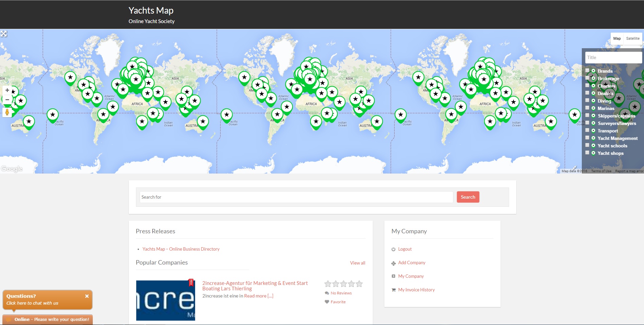
Task: Rate the company with fifth star
Action: (359, 284)
